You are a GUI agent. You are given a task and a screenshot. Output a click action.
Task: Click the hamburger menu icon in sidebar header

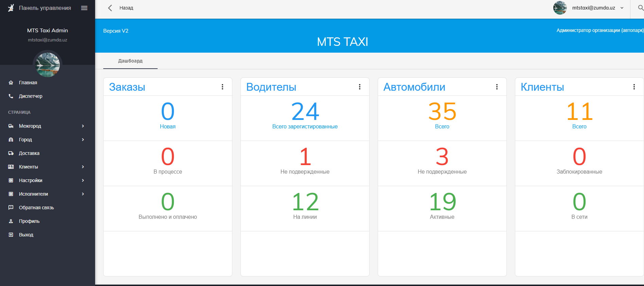(84, 8)
